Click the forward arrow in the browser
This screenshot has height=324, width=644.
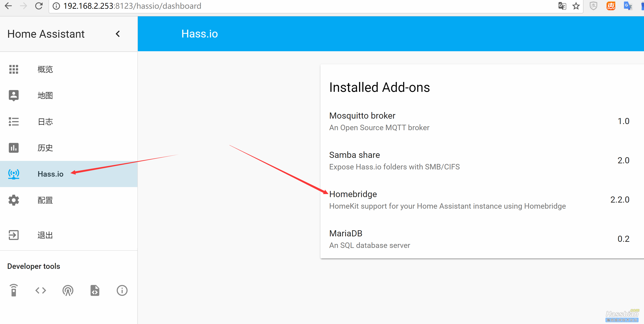point(24,6)
